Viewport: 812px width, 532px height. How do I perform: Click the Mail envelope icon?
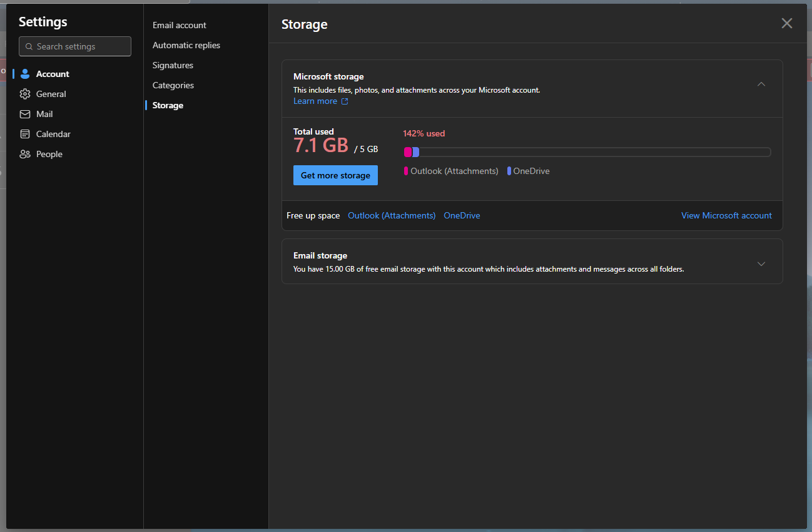point(25,114)
